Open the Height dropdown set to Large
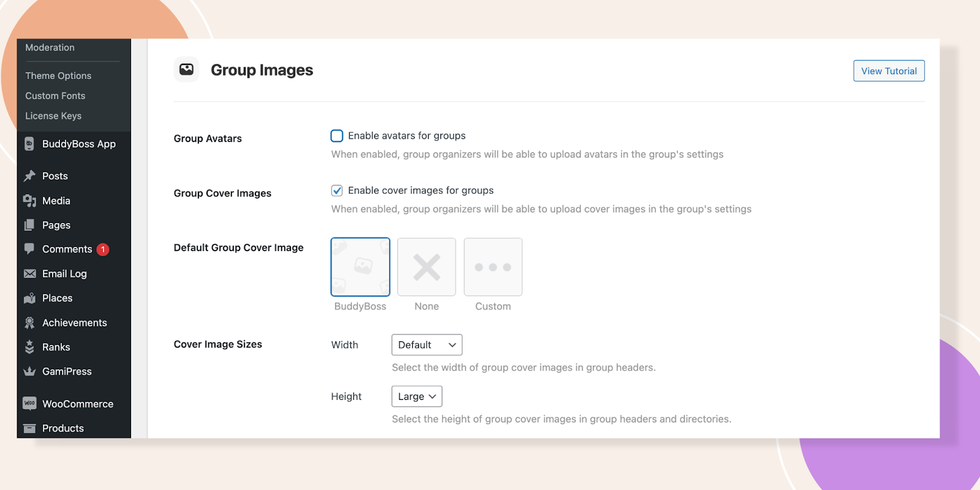The height and width of the screenshot is (490, 980). click(417, 396)
